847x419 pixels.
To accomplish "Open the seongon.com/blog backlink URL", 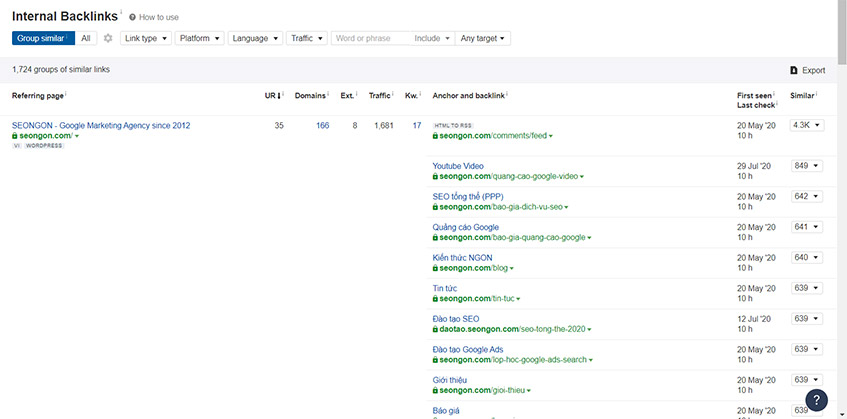I will point(473,268).
